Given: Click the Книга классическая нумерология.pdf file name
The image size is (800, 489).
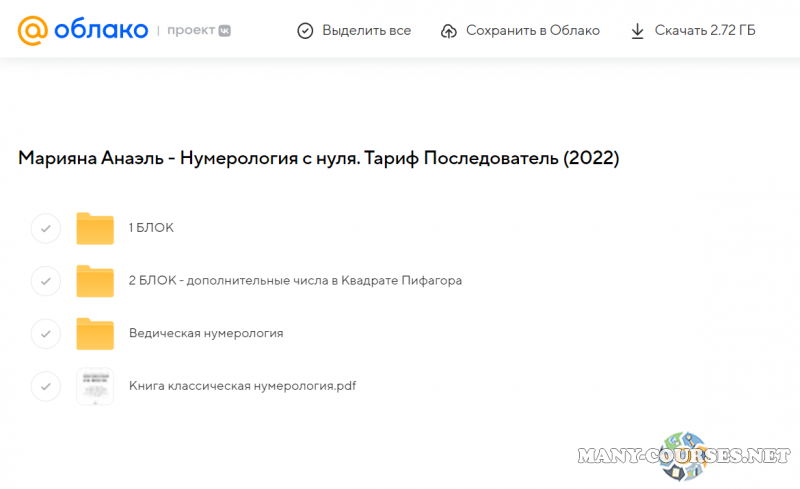Looking at the screenshot, I should point(243,385).
